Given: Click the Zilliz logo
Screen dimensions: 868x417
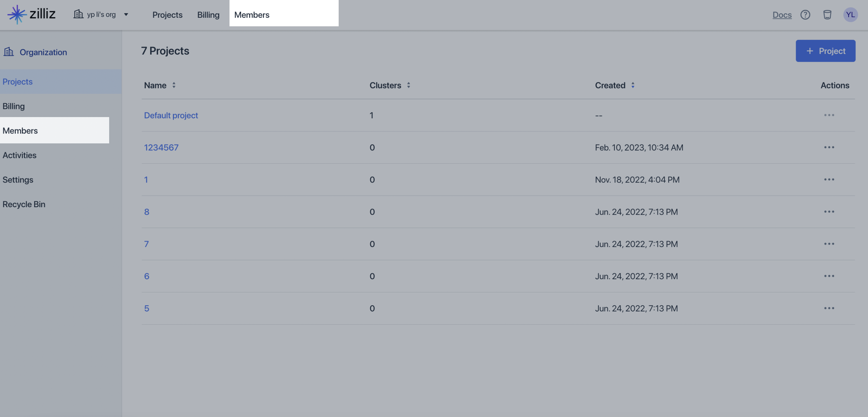Looking at the screenshot, I should pyautogui.click(x=31, y=14).
